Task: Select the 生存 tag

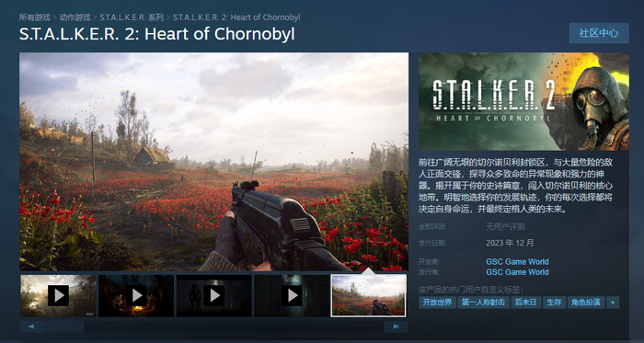Action: click(554, 303)
